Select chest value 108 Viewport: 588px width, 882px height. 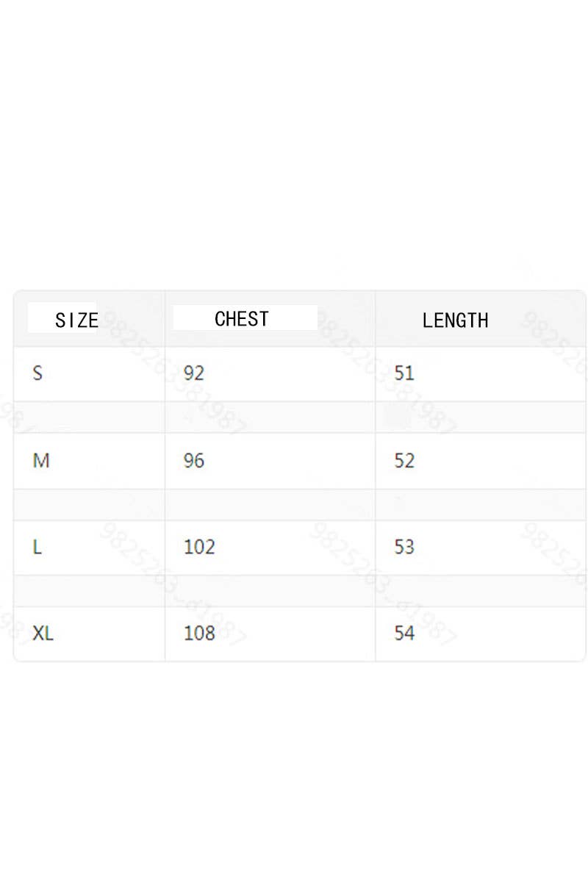tap(199, 633)
